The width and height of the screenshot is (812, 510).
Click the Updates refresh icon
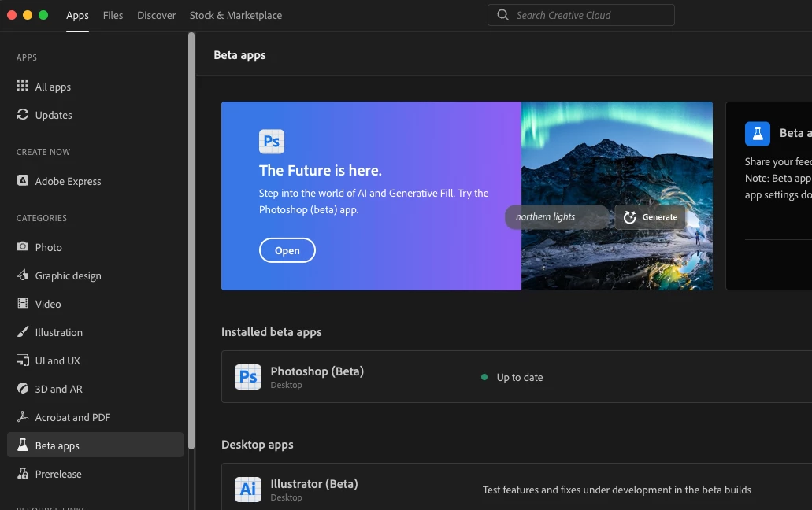22,114
